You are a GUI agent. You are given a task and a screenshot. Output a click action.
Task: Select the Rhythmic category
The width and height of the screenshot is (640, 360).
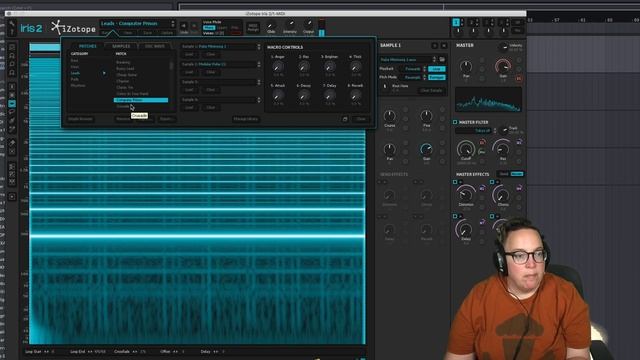78,86
